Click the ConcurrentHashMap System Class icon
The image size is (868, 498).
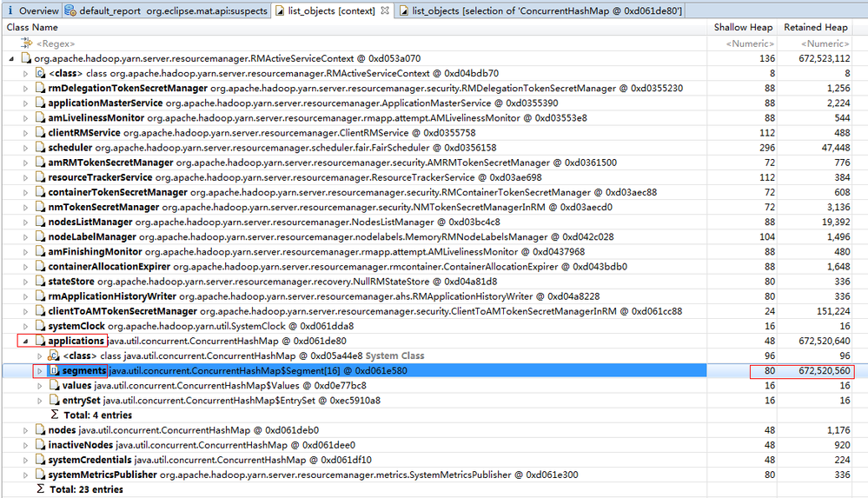(54, 355)
